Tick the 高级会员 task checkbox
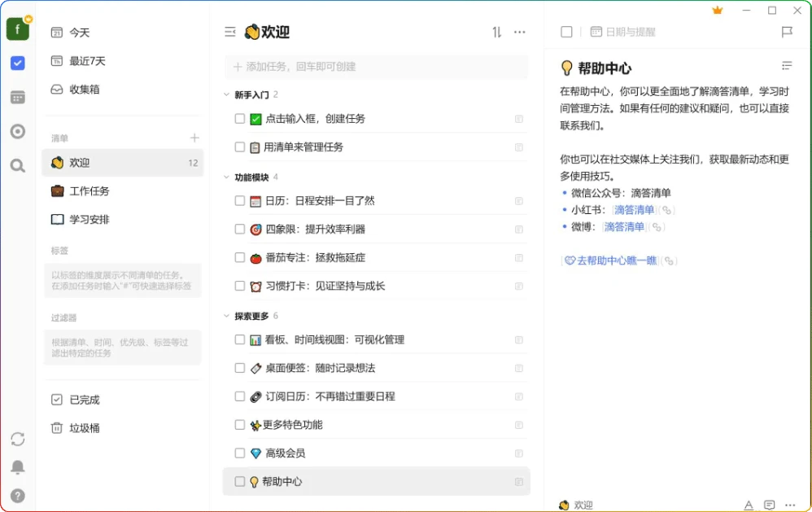 [x=240, y=453]
